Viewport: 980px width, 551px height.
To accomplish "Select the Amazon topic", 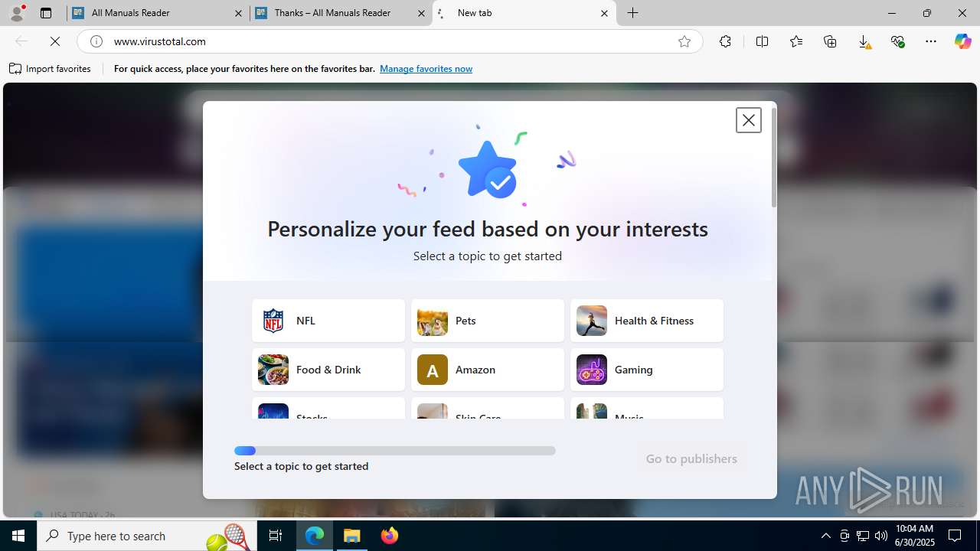I will pos(488,370).
